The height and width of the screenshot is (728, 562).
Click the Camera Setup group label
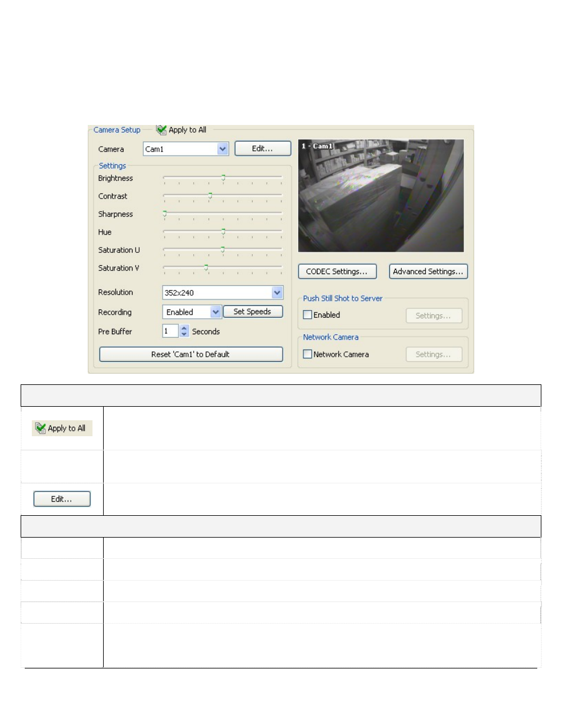click(x=117, y=130)
